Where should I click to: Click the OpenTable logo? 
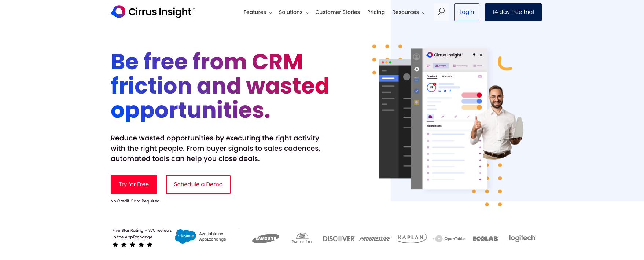[449, 239]
